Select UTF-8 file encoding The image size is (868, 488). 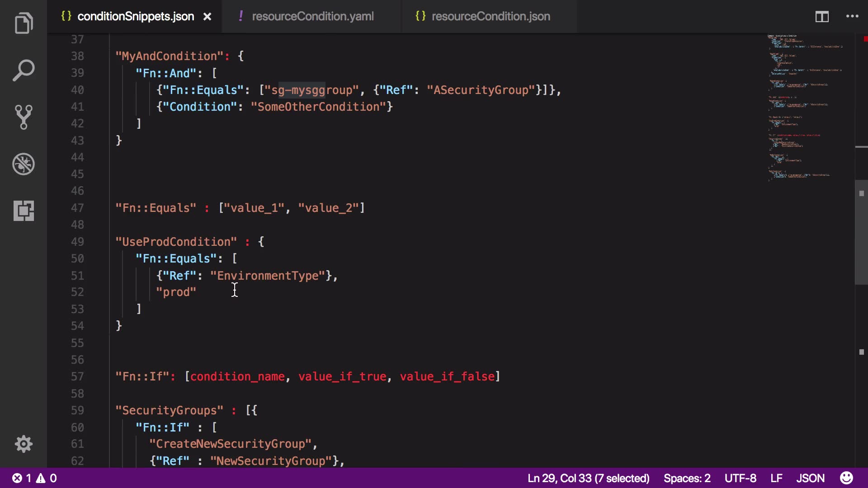tap(740, 478)
